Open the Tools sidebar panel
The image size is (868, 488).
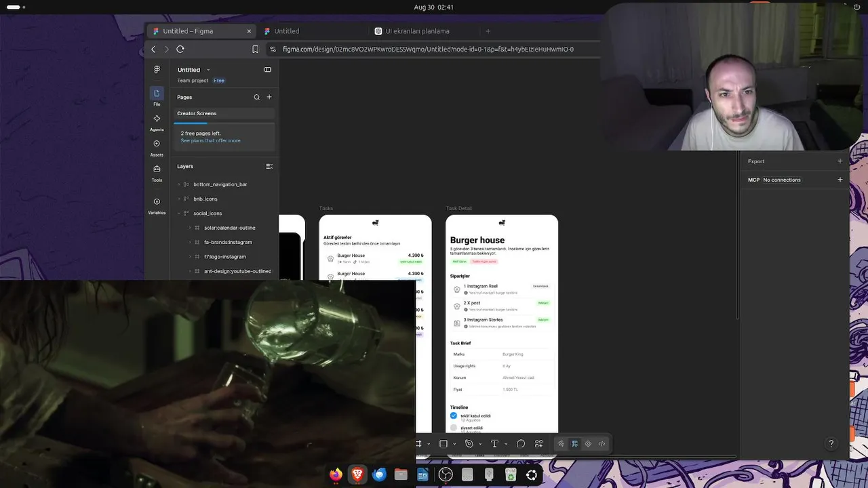point(157,172)
